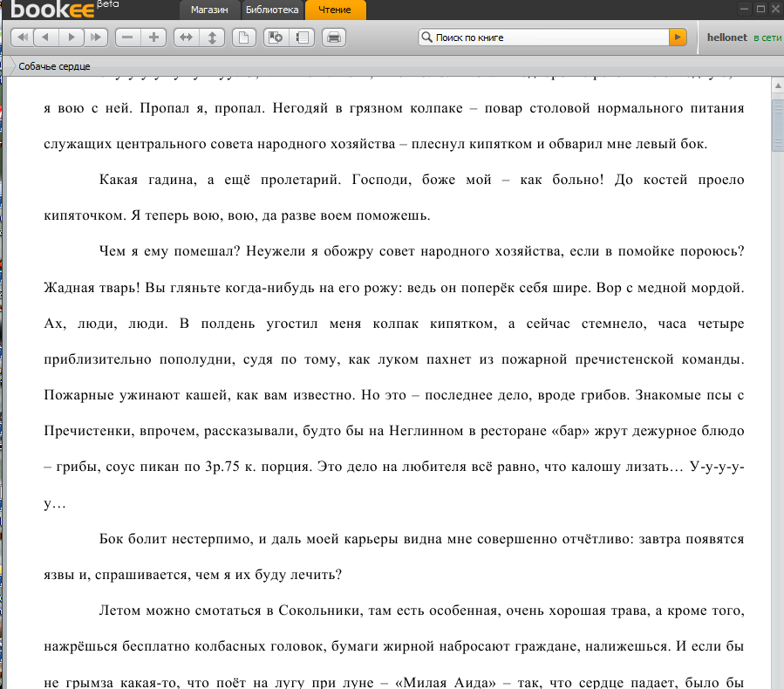
Task: Click the single page view icon
Action: click(x=244, y=38)
